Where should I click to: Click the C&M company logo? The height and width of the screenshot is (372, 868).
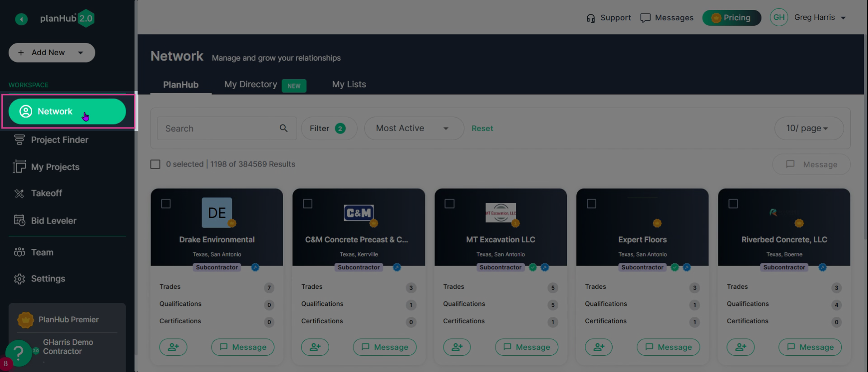coord(359,213)
